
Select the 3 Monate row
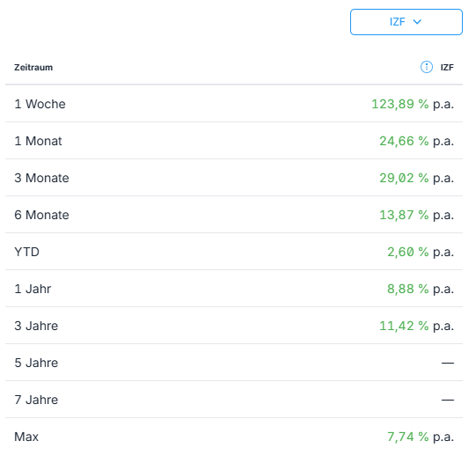[234, 178]
